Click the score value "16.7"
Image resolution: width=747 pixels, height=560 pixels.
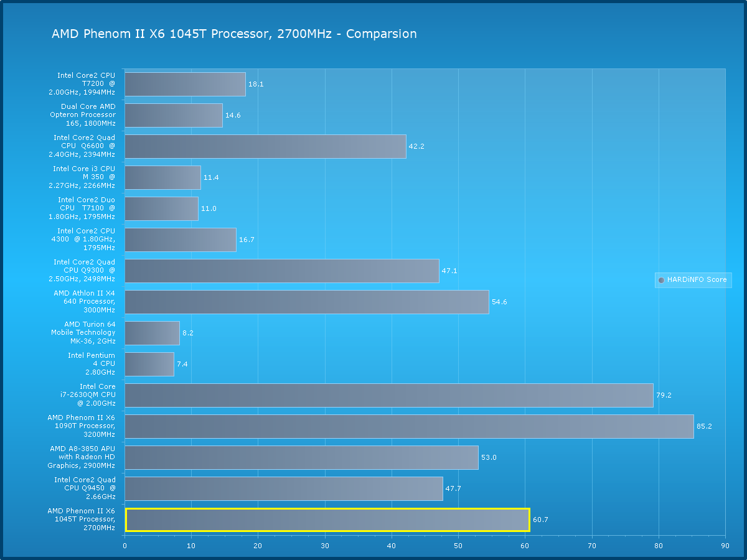(247, 240)
